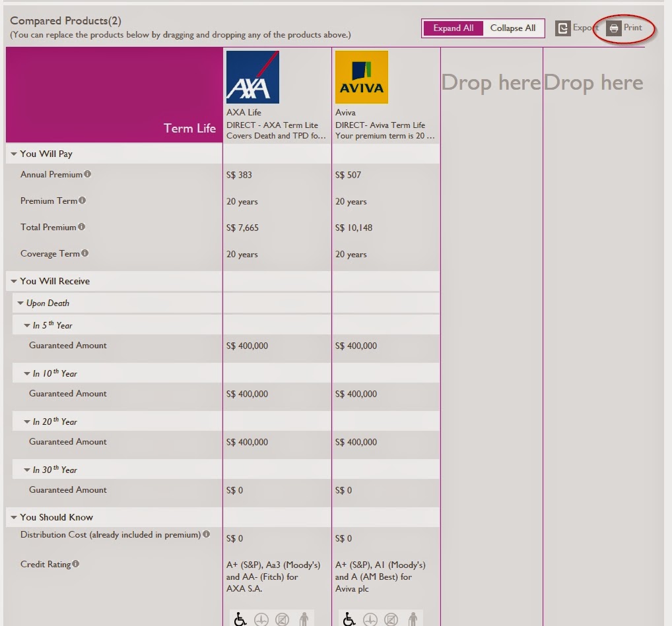This screenshot has width=672, height=626.
Task: Select DIRECT- Aviva Term Life product title
Action: [x=380, y=125]
